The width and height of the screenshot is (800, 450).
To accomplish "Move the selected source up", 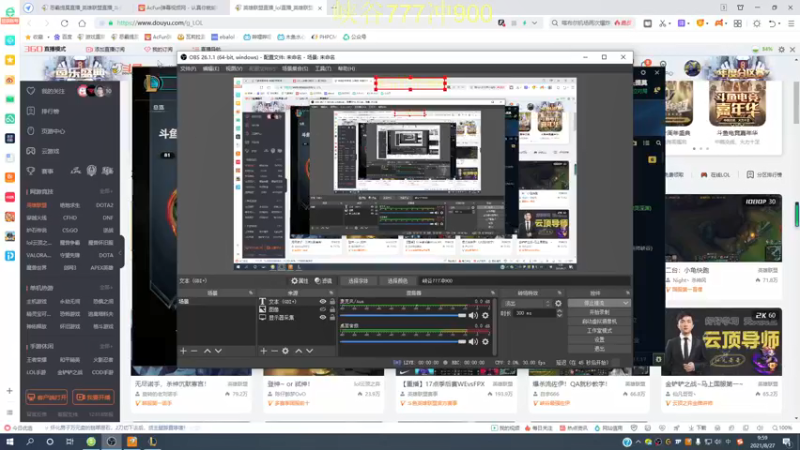I will coord(298,351).
